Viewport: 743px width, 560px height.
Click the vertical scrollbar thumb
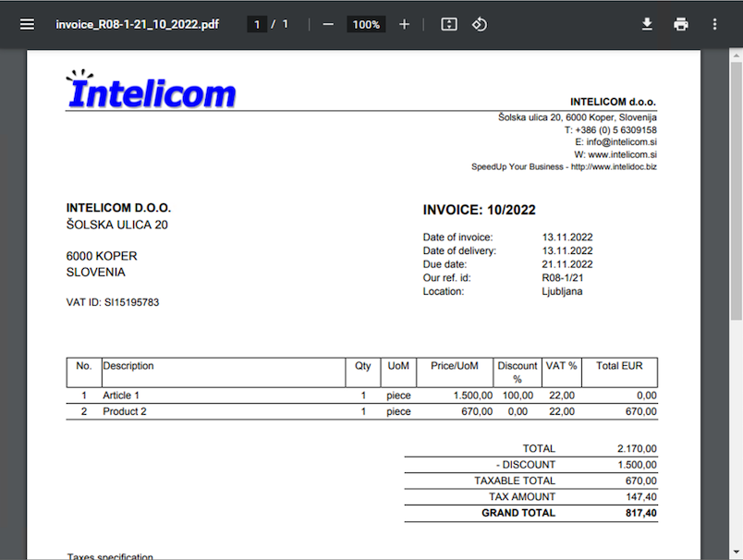[736, 189]
